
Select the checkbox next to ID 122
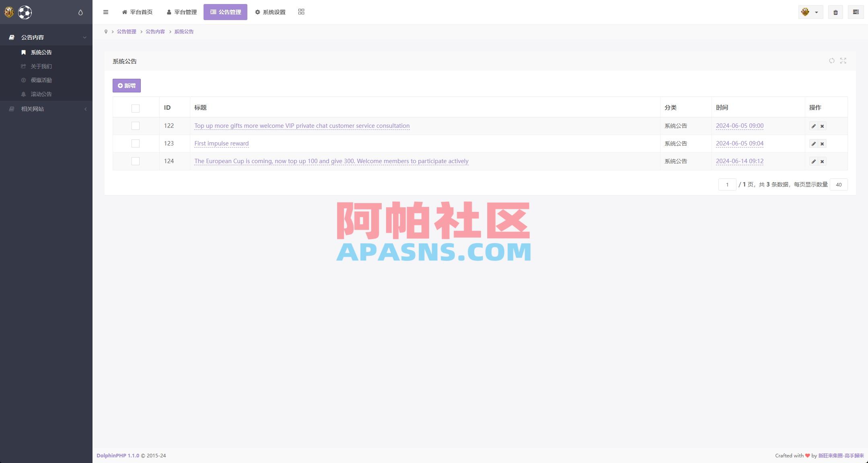[x=136, y=126]
